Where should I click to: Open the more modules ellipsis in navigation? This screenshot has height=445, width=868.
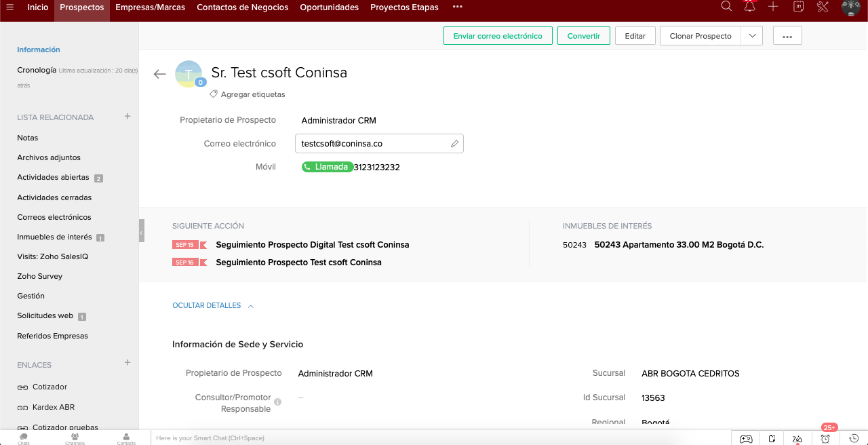pyautogui.click(x=457, y=7)
